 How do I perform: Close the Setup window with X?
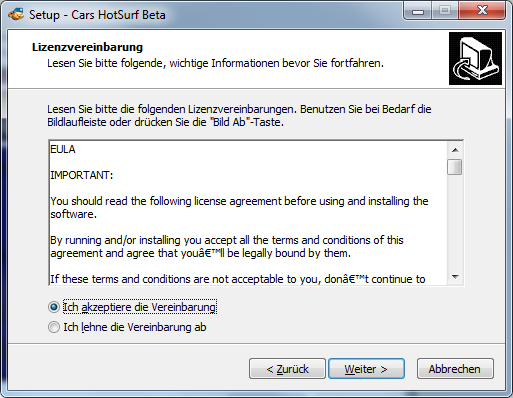pos(482,11)
